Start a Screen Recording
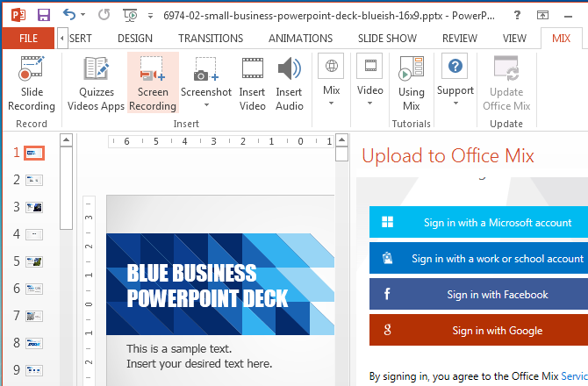Image resolution: width=588 pixels, height=386 pixels. point(153,83)
